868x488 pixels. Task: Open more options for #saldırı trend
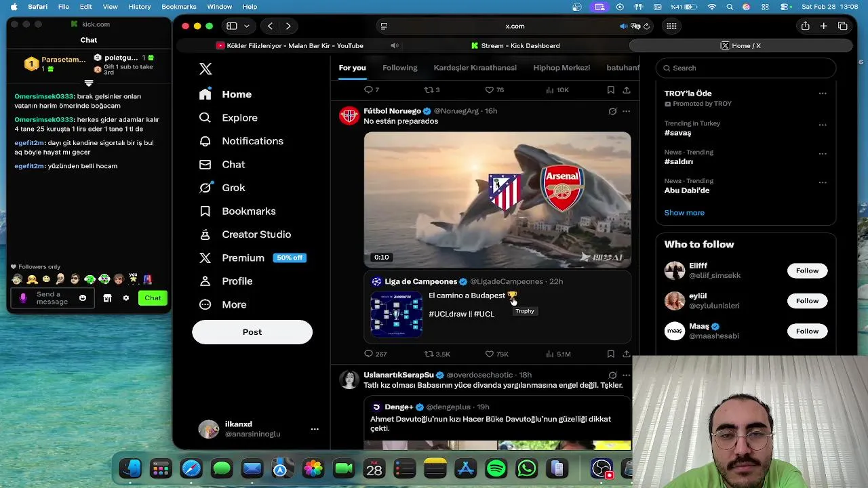pos(823,153)
